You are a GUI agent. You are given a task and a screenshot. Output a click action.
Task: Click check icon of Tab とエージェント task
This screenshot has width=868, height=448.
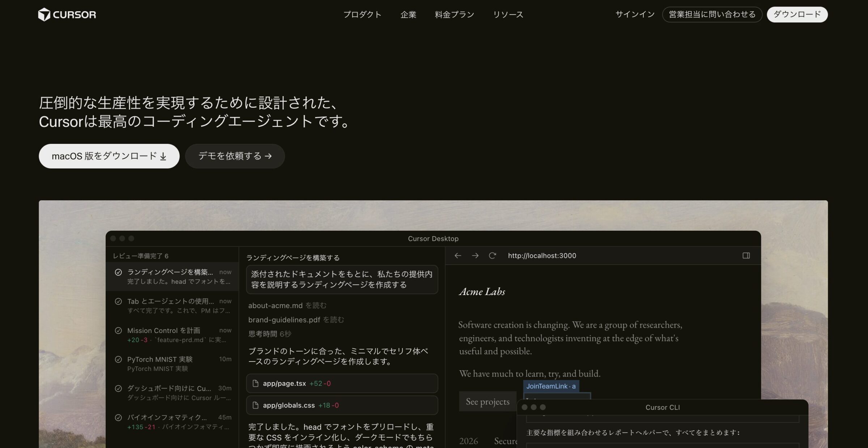point(118,301)
